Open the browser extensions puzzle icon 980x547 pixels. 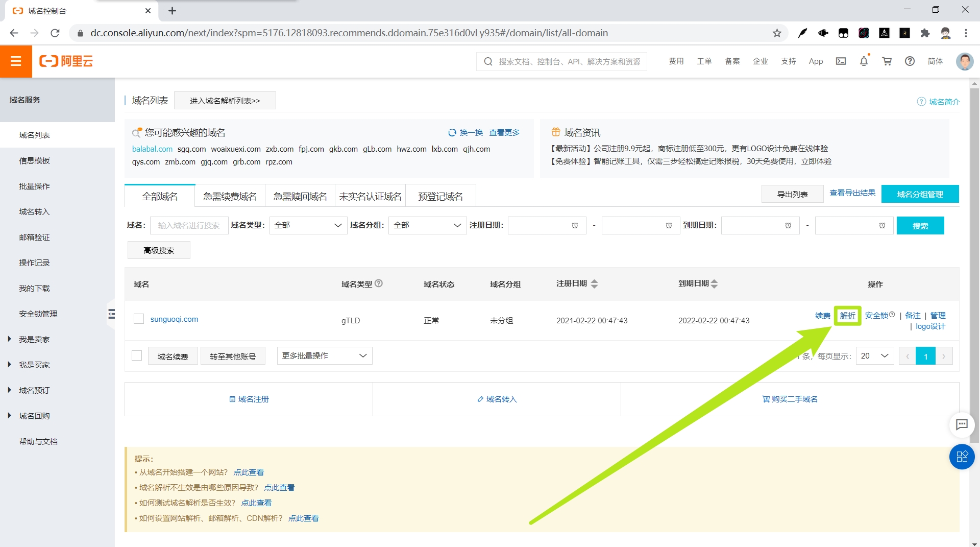click(x=925, y=33)
